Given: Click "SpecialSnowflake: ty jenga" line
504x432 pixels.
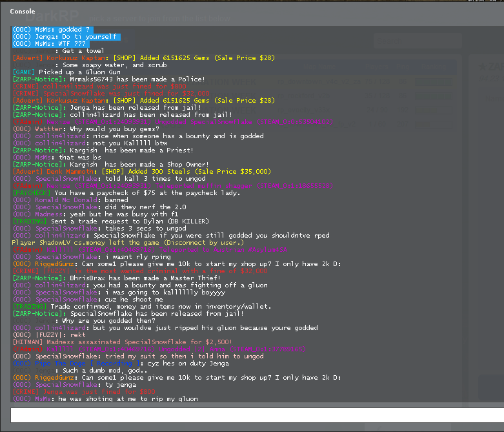Looking at the screenshot, I should point(74,384).
